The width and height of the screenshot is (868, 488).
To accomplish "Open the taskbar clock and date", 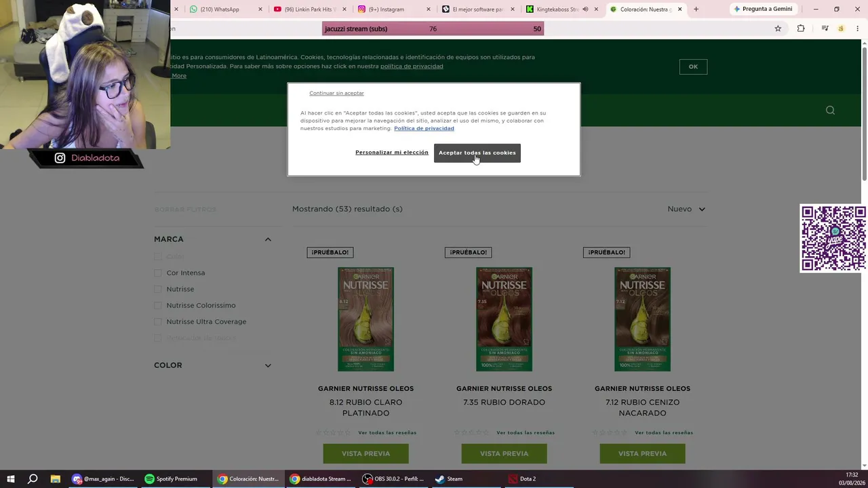I will click(x=852, y=479).
